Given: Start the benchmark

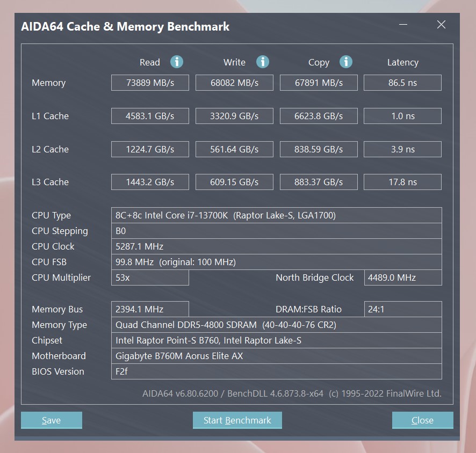Looking at the screenshot, I should click(x=237, y=420).
